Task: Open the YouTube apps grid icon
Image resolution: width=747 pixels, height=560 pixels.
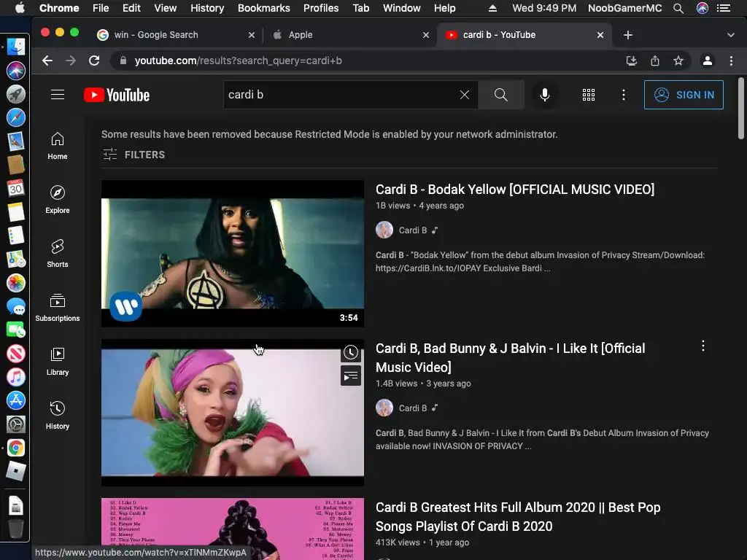Action: (589, 95)
